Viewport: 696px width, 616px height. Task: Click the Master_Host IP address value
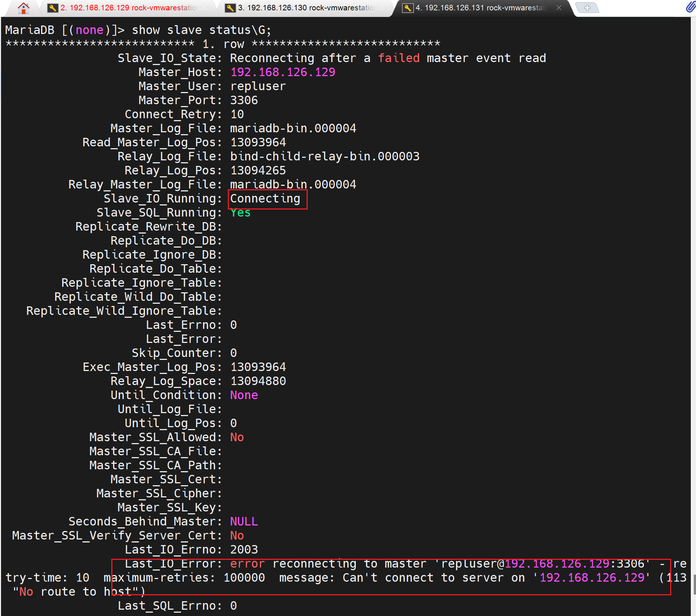click(x=283, y=72)
